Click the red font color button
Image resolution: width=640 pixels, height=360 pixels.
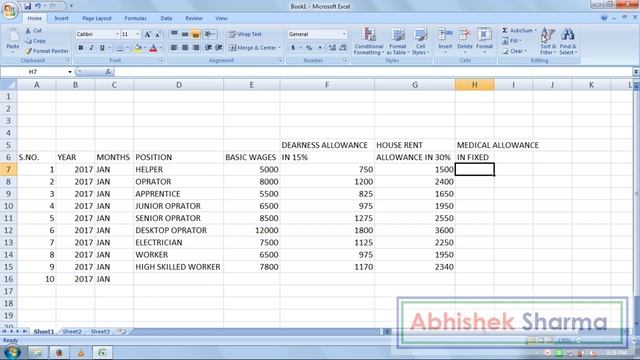click(153, 48)
